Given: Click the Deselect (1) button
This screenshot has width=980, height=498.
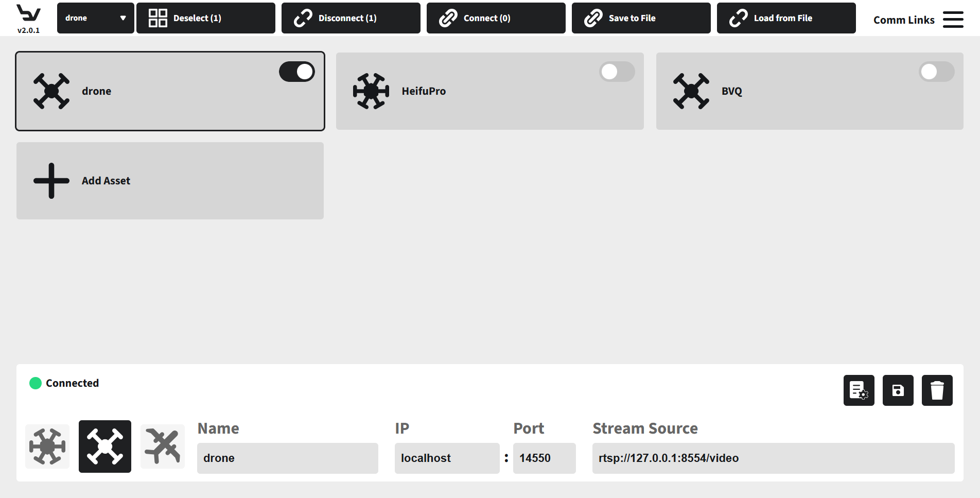Looking at the screenshot, I should tap(205, 18).
